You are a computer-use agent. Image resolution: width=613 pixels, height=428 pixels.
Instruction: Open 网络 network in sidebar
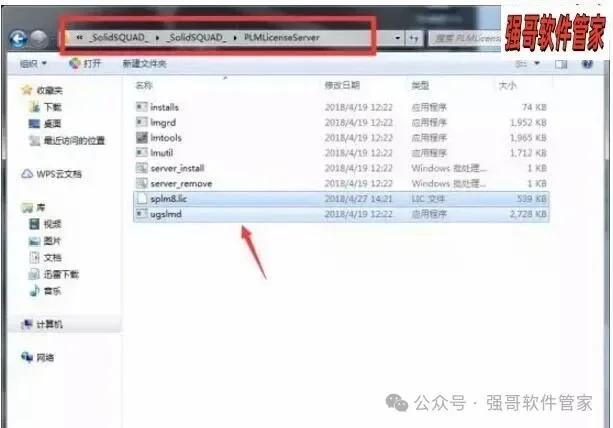(38, 357)
